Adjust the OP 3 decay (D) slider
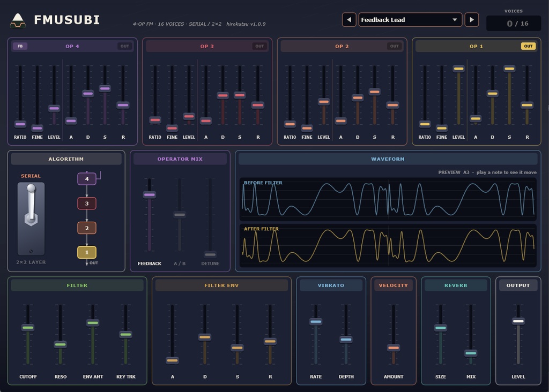 (222, 95)
